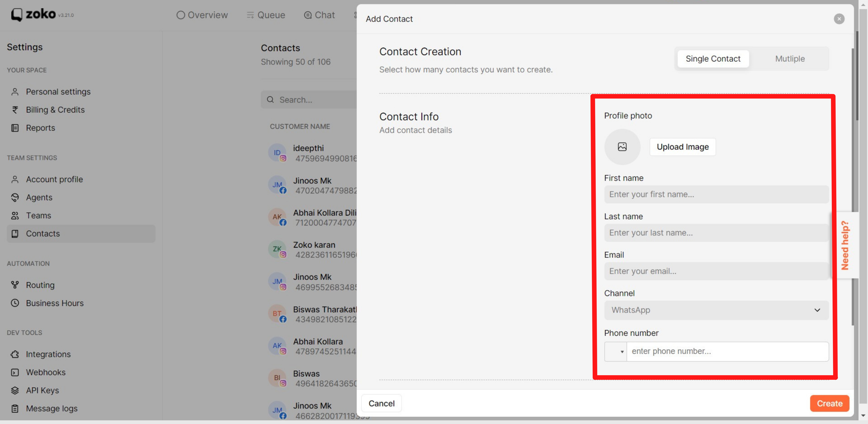The image size is (868, 424).
Task: Click the search magnifier icon in Contacts
Action: click(x=270, y=100)
